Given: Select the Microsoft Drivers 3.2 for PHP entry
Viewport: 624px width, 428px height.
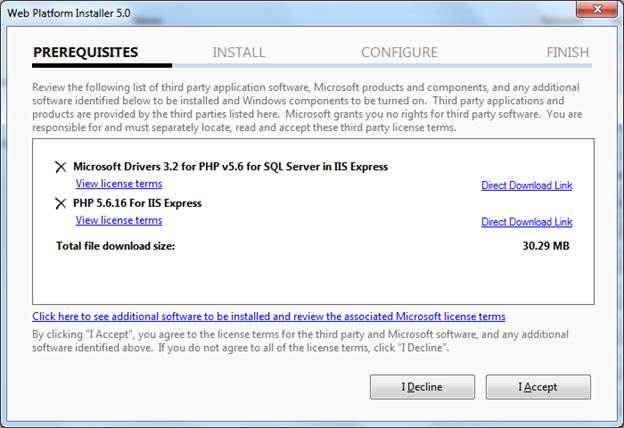Looking at the screenshot, I should tap(230, 167).
